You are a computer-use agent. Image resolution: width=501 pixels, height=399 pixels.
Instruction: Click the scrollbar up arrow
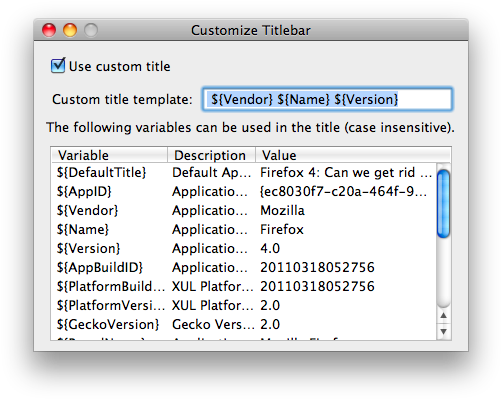[443, 315]
